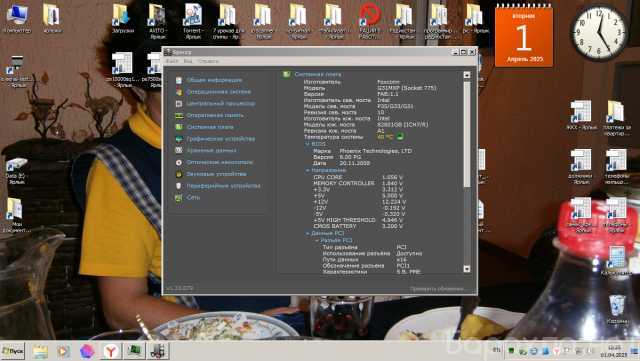
Task: Click the language indicator in the system tray
Action: tap(496, 350)
